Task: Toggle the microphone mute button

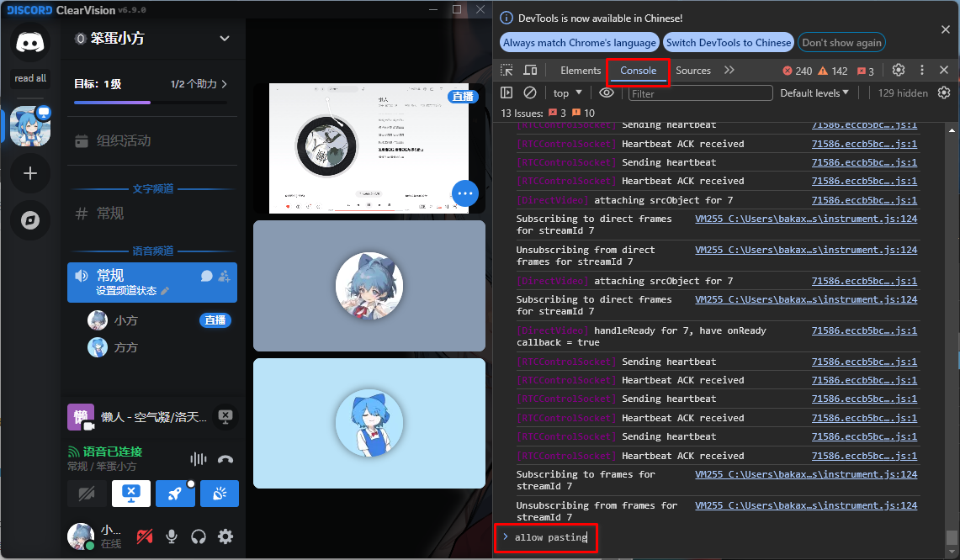Action: click(x=172, y=536)
